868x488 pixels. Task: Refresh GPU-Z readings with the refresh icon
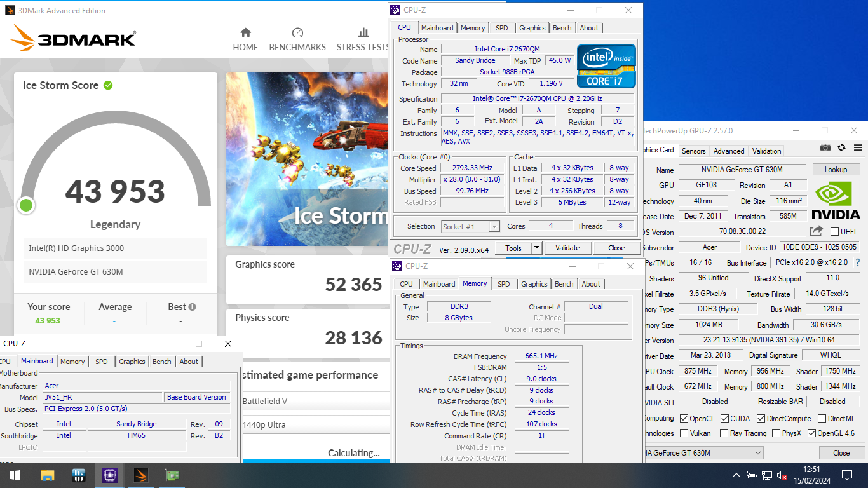[841, 147]
